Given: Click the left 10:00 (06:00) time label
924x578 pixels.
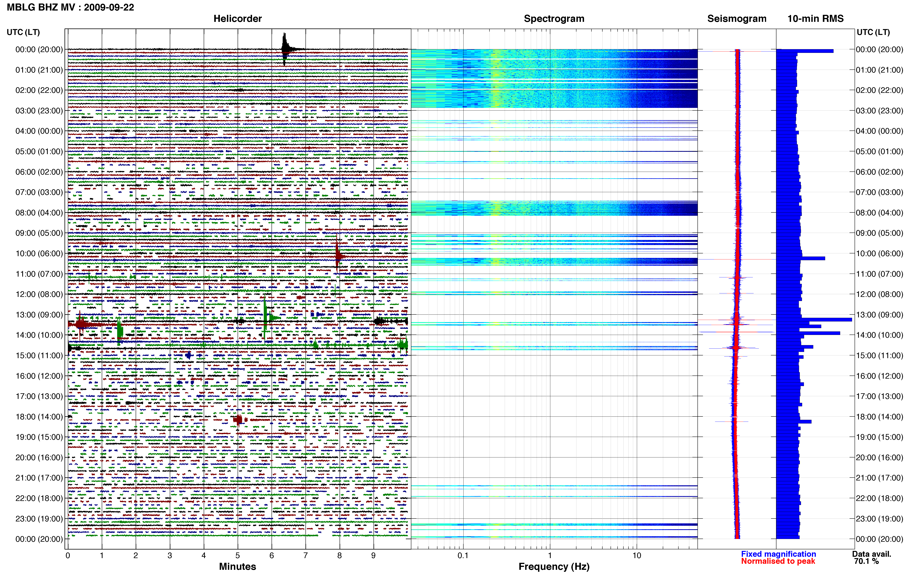Looking at the screenshot, I should [x=39, y=253].
